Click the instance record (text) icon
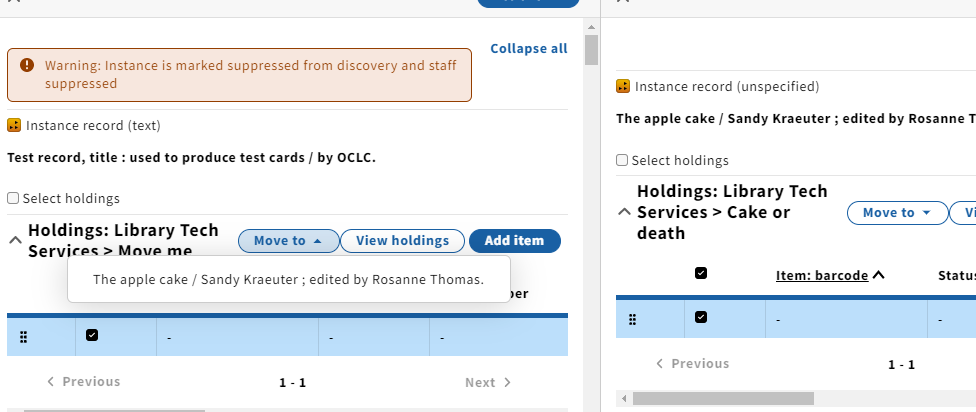 pos(14,125)
